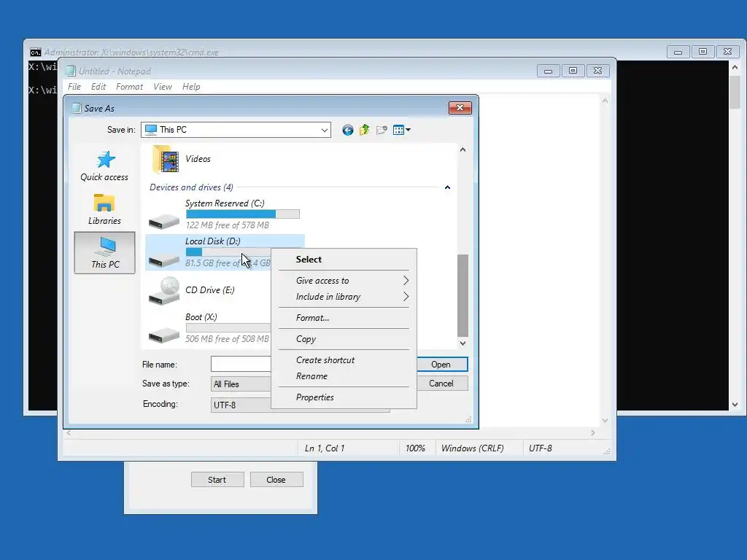Click the cmd window scroll down arrow
Screen dimensions: 747x560
click(x=735, y=404)
